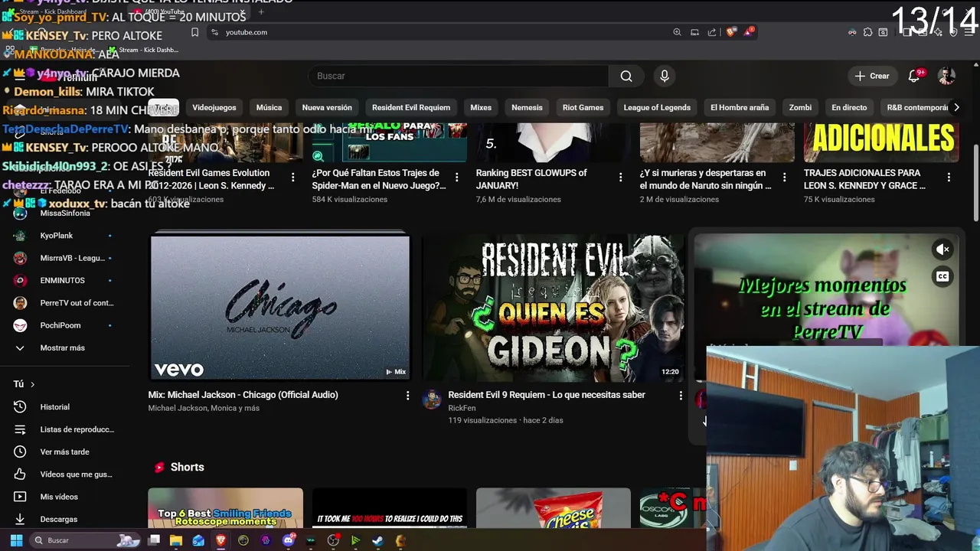Select the Riot Games filter chip

point(583,107)
